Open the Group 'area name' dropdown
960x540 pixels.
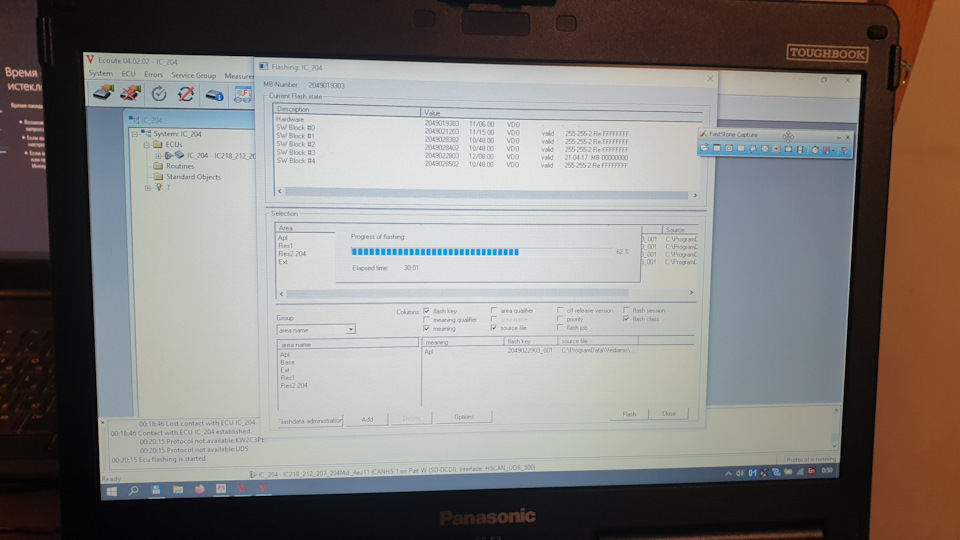[x=350, y=329]
